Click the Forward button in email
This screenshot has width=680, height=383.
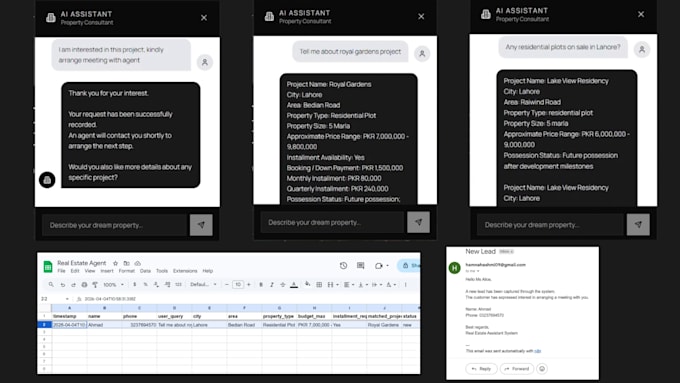click(x=517, y=369)
